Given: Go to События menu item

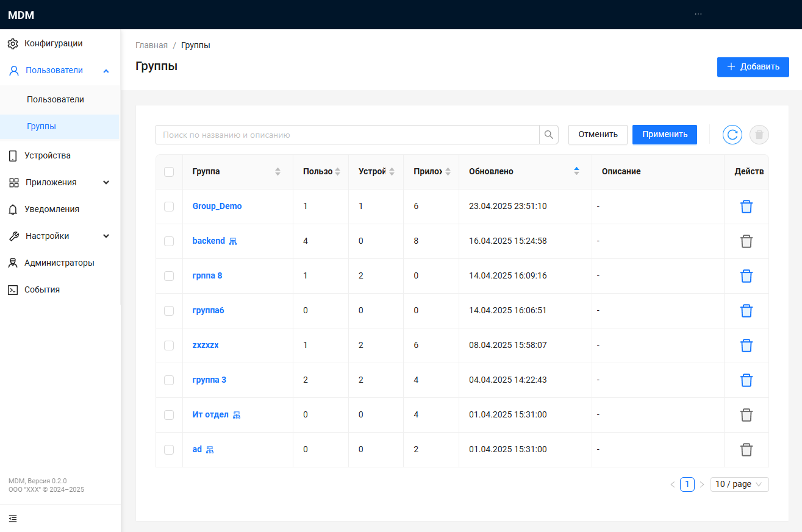Looking at the screenshot, I should point(42,289).
